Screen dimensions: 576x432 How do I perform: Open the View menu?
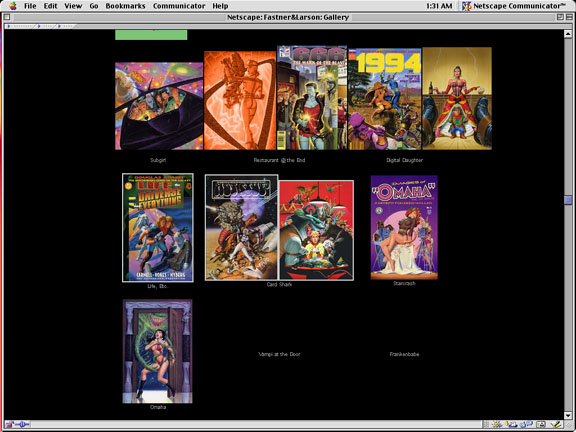tap(73, 6)
